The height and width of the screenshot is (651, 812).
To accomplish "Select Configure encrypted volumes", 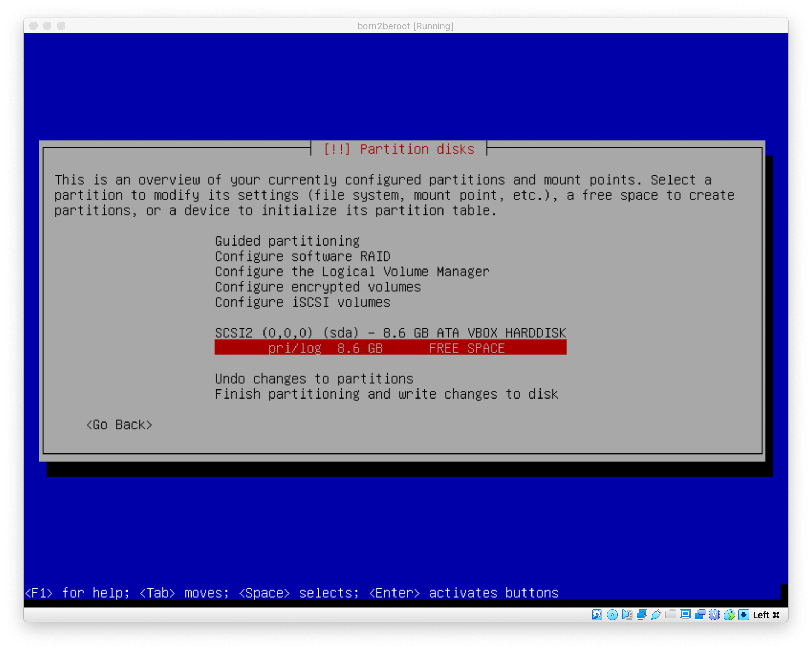I will (x=317, y=287).
